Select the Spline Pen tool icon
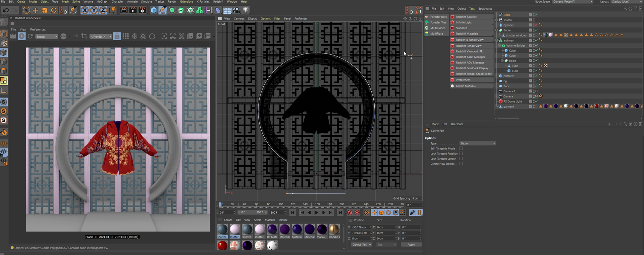644x255 pixels. [x=163, y=10]
